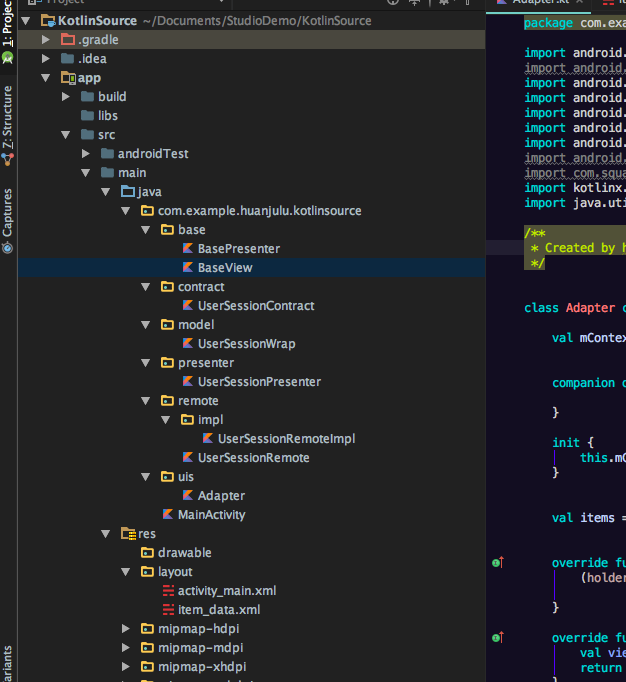Image resolution: width=626 pixels, height=682 pixels.
Task: Click the UserSessionContract Kotlin icon
Action: click(x=188, y=305)
